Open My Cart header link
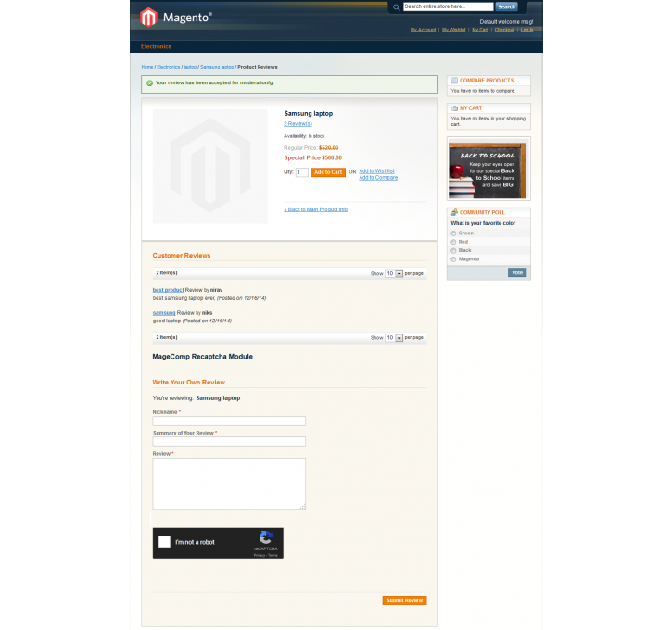 [x=480, y=30]
